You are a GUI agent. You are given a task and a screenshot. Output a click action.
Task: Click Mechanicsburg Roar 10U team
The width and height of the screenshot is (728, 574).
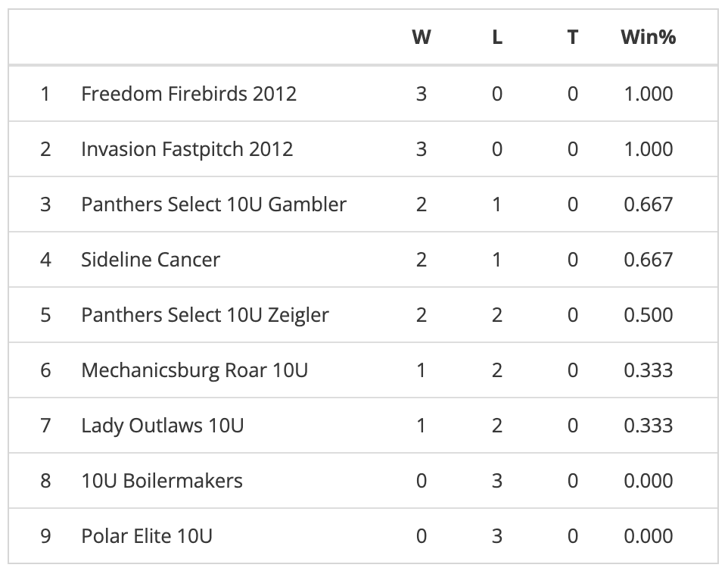click(x=194, y=370)
